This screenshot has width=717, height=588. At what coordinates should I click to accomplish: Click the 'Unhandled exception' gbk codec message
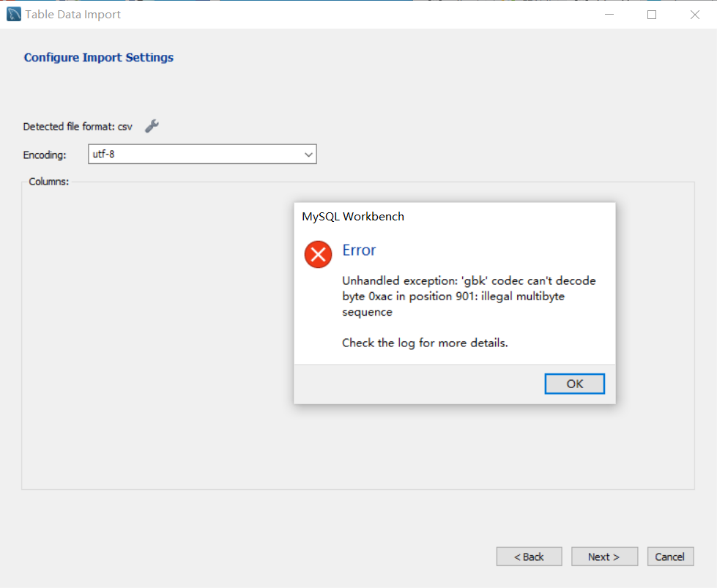tap(469, 297)
